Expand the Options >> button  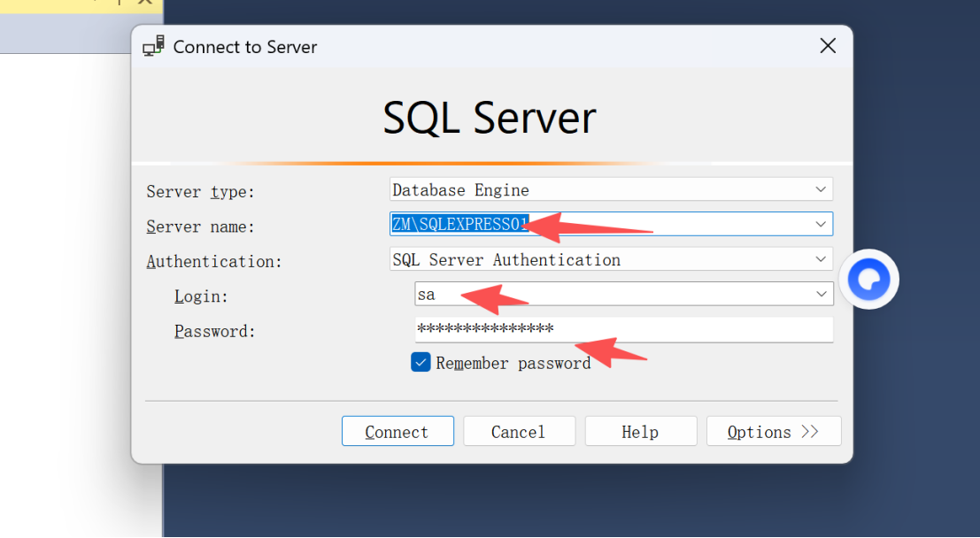(774, 431)
